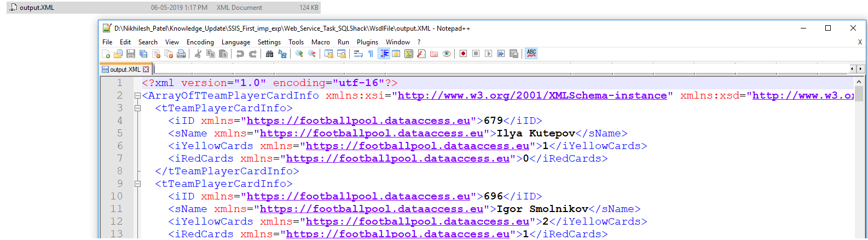This screenshot has height=240, width=868.
Task: Start macro recording with red dot icon
Action: coord(463,54)
